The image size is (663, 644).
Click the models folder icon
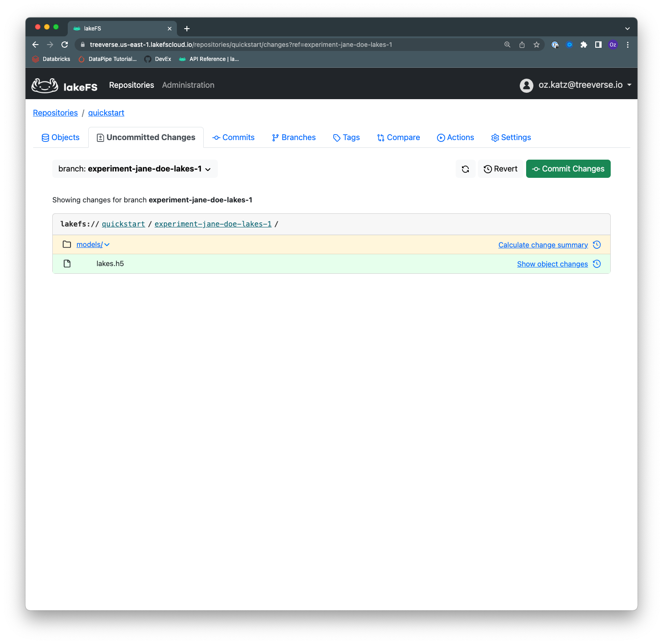click(67, 244)
